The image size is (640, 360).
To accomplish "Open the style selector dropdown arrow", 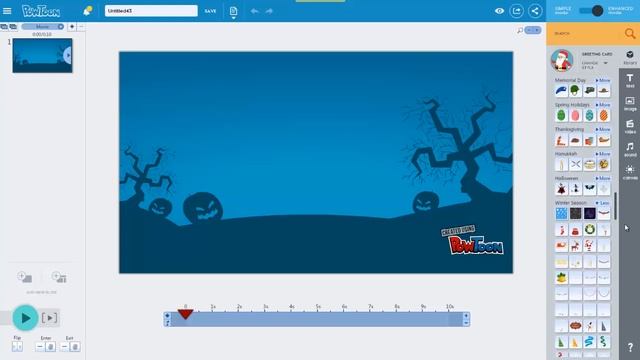I will point(605,63).
